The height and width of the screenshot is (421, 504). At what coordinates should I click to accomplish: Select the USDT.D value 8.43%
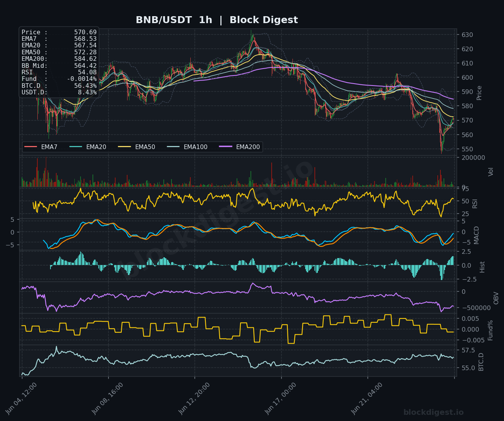pos(87,92)
